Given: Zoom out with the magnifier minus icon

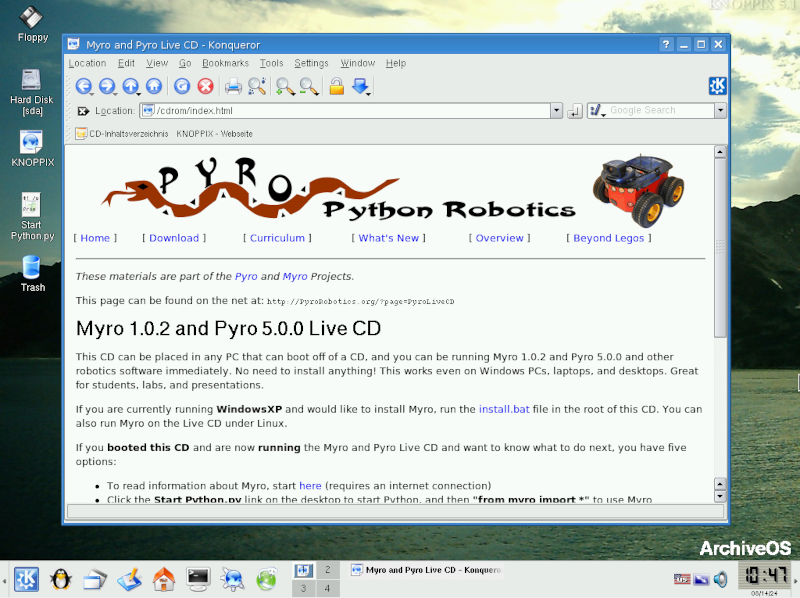Looking at the screenshot, I should 309,86.
